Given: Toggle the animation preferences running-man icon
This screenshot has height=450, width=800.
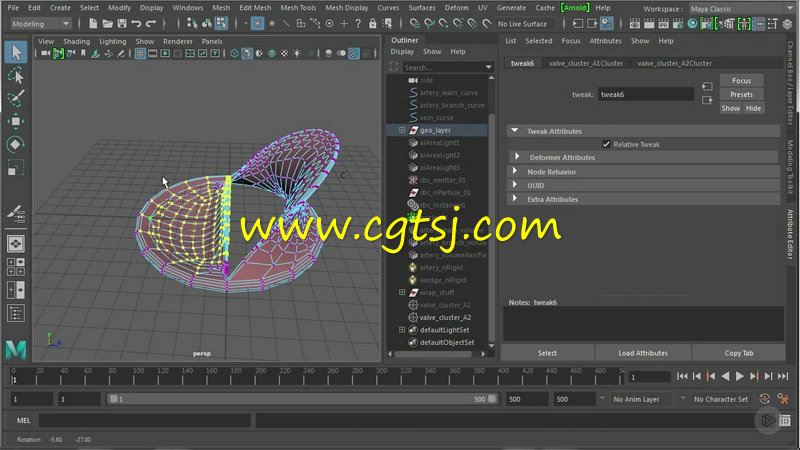Looking at the screenshot, I should point(783,399).
